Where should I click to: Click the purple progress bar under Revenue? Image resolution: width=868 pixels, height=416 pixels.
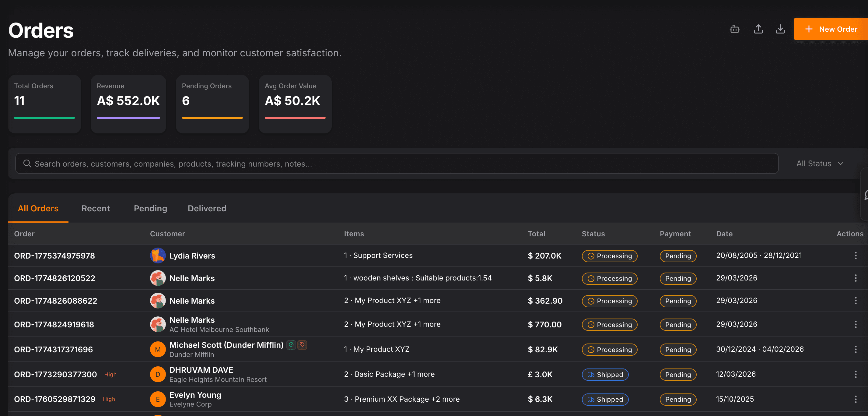[128, 118]
